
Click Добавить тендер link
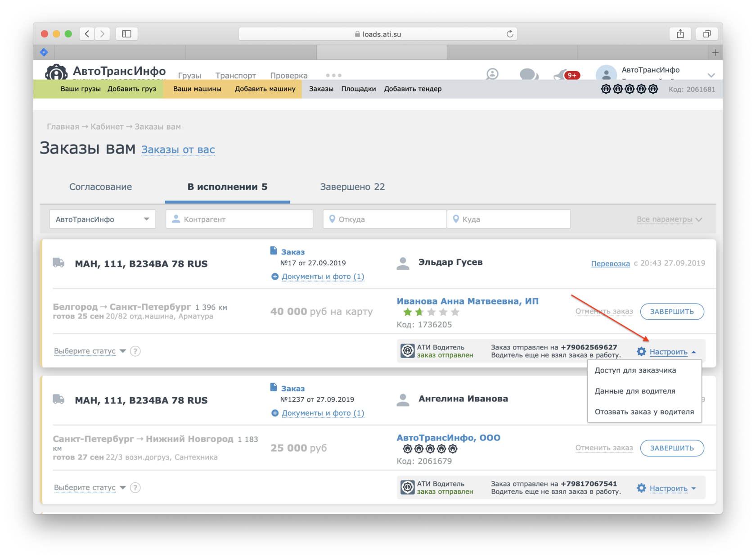point(413,89)
